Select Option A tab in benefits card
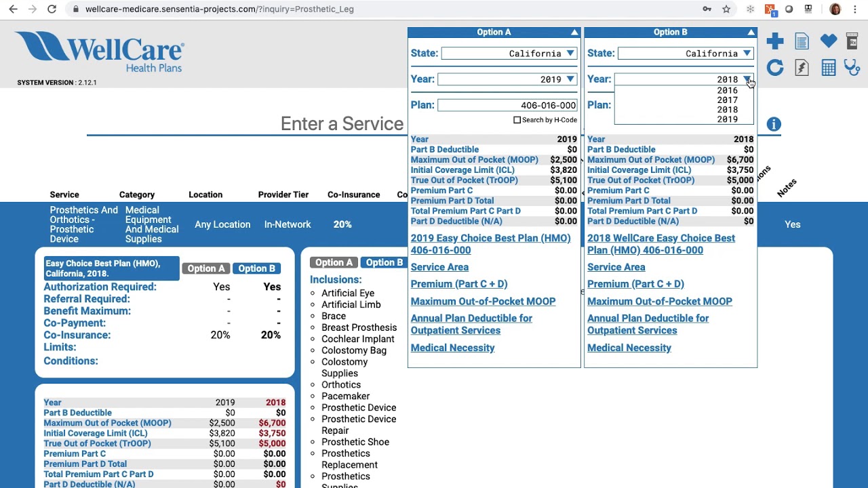The height and width of the screenshot is (488, 868). point(206,268)
